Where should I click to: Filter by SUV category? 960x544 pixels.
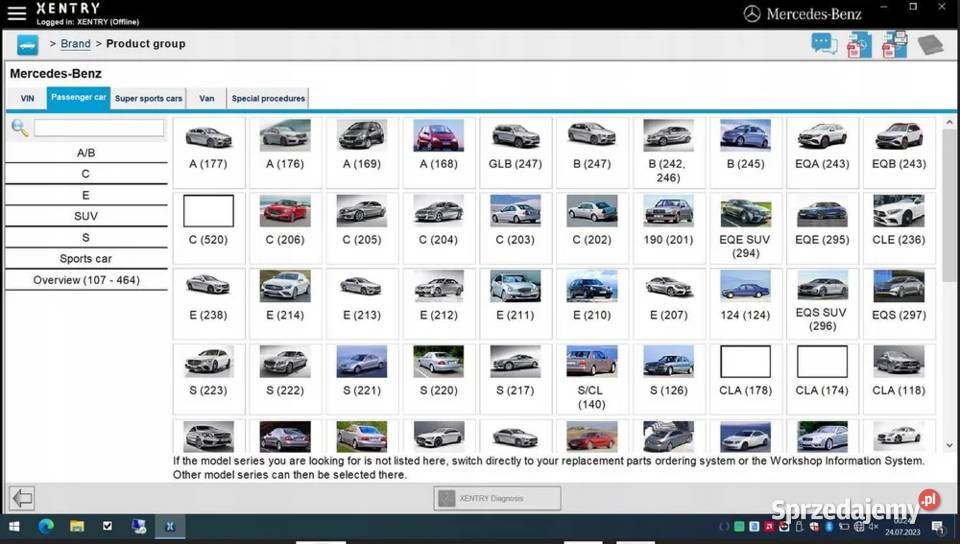pos(86,216)
